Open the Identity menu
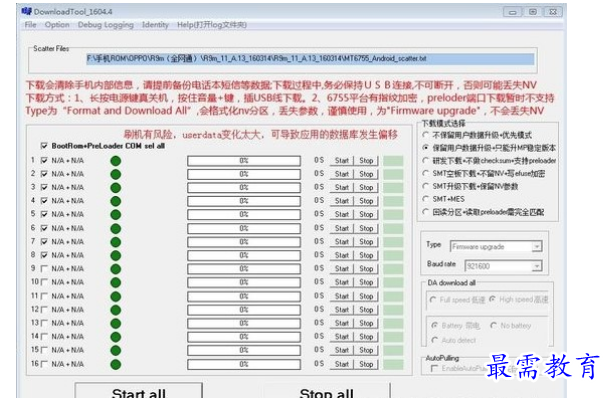 tap(155, 25)
